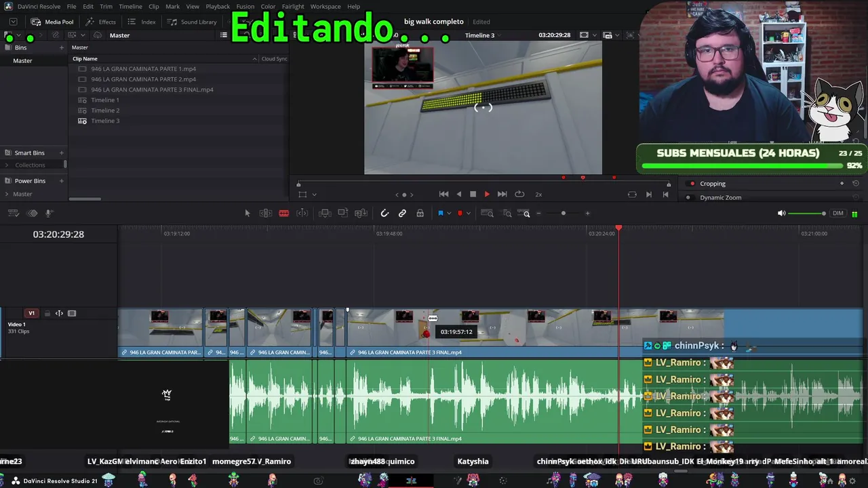Viewport: 868px width, 488px height.
Task: Click the Overwrite Clip icon
Action: (343, 213)
